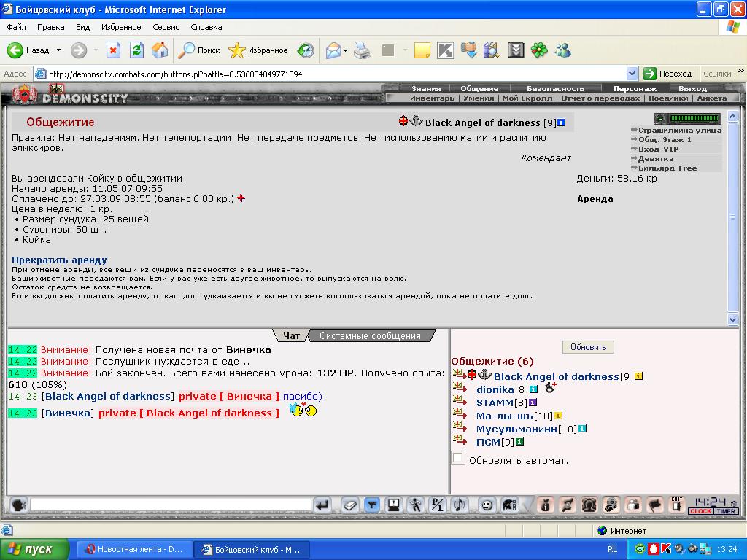Go to Страшилкина улица location
Viewport: 747px width, 560px height.
click(680, 130)
